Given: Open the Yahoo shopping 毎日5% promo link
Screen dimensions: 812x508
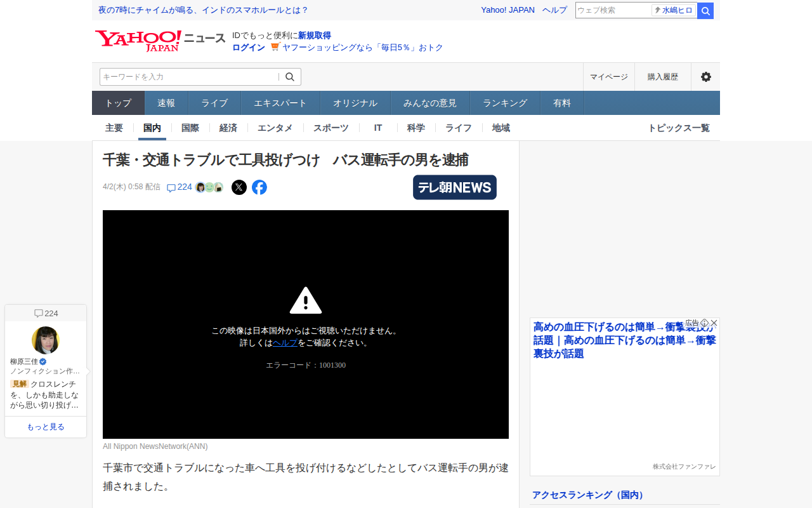Looking at the screenshot, I should click(363, 48).
